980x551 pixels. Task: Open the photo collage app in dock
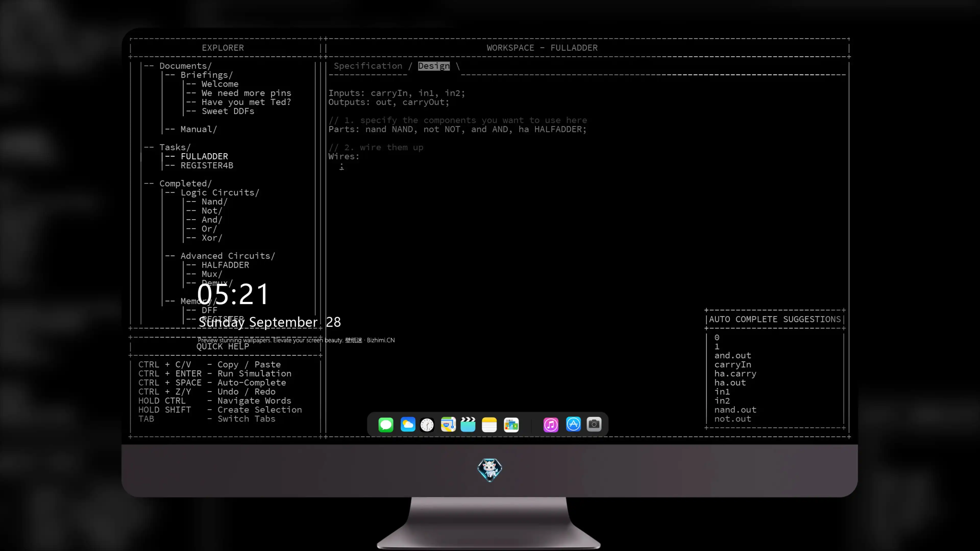point(511,424)
